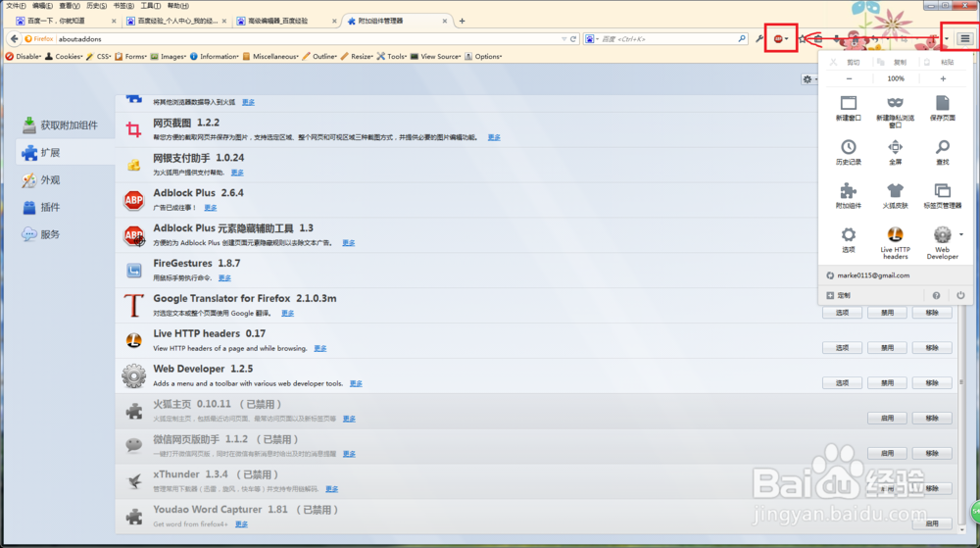
Task: Open the Tools toolbar dropdown
Action: coord(392,56)
